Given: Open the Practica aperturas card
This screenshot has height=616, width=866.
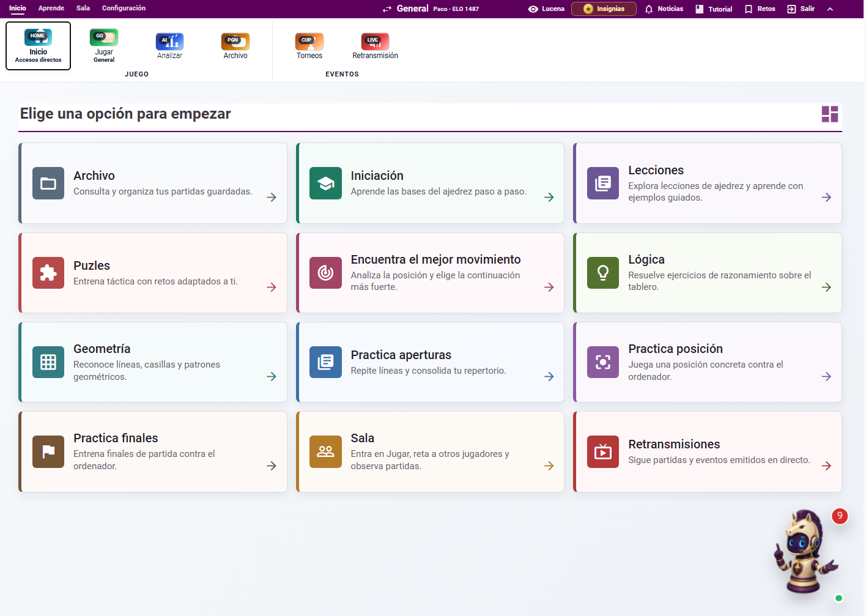Looking at the screenshot, I should click(430, 362).
